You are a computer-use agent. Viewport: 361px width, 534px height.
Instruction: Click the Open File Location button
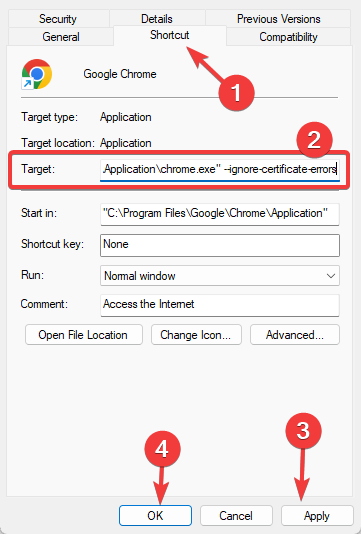coord(83,335)
